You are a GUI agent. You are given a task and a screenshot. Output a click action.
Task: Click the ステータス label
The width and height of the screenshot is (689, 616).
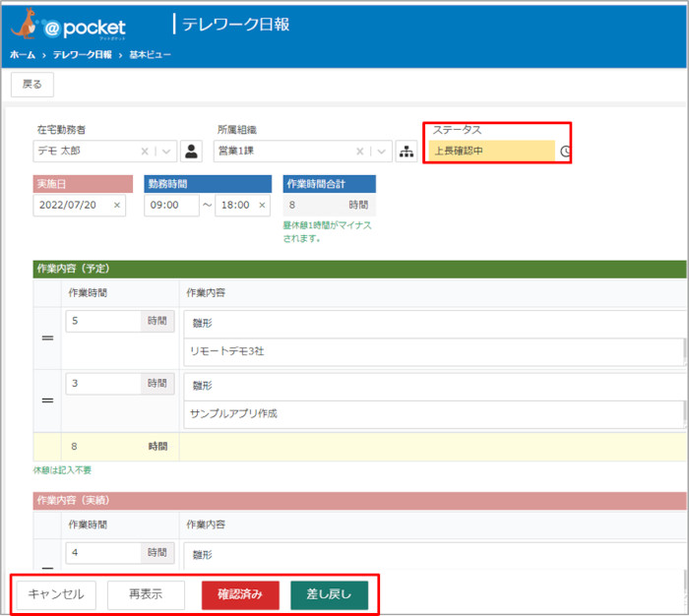[x=457, y=130]
